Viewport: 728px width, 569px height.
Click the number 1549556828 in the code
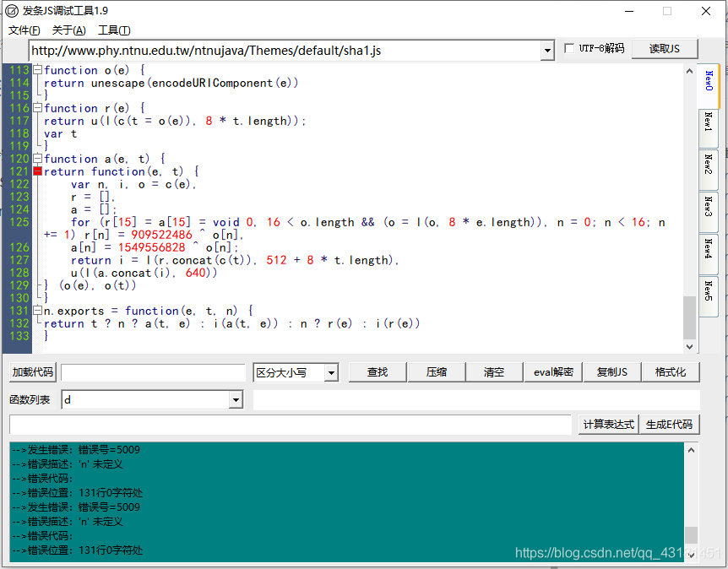(x=151, y=248)
